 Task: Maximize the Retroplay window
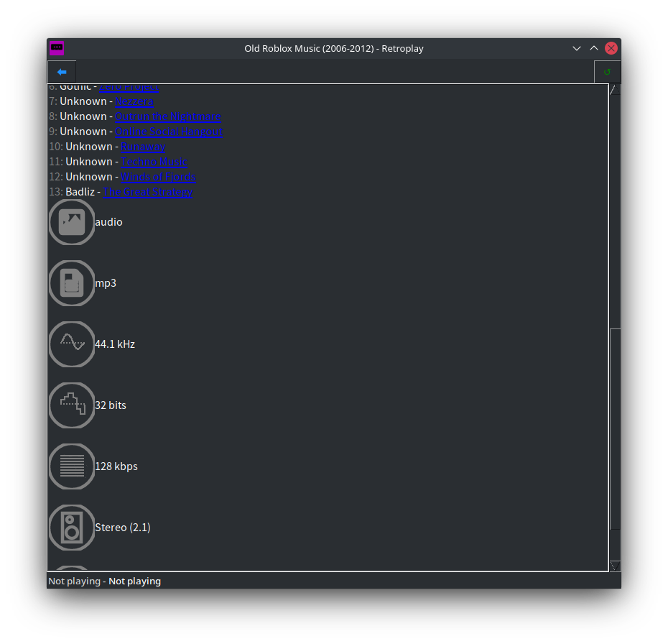click(x=594, y=48)
